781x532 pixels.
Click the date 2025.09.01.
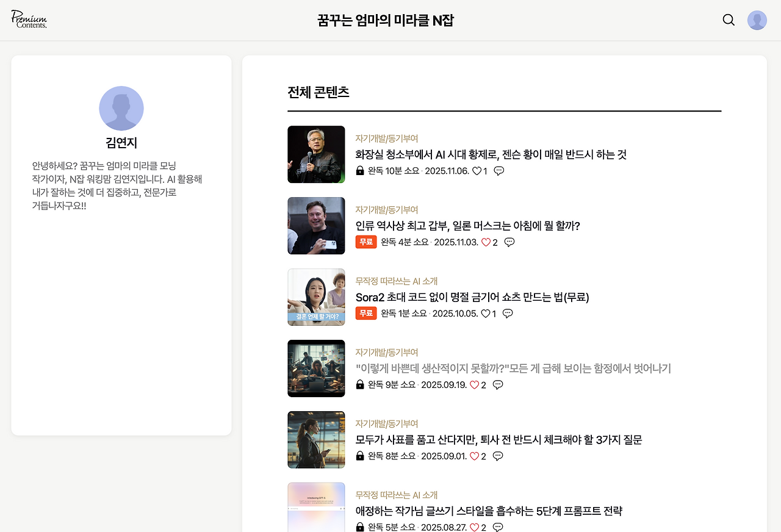[x=444, y=456]
